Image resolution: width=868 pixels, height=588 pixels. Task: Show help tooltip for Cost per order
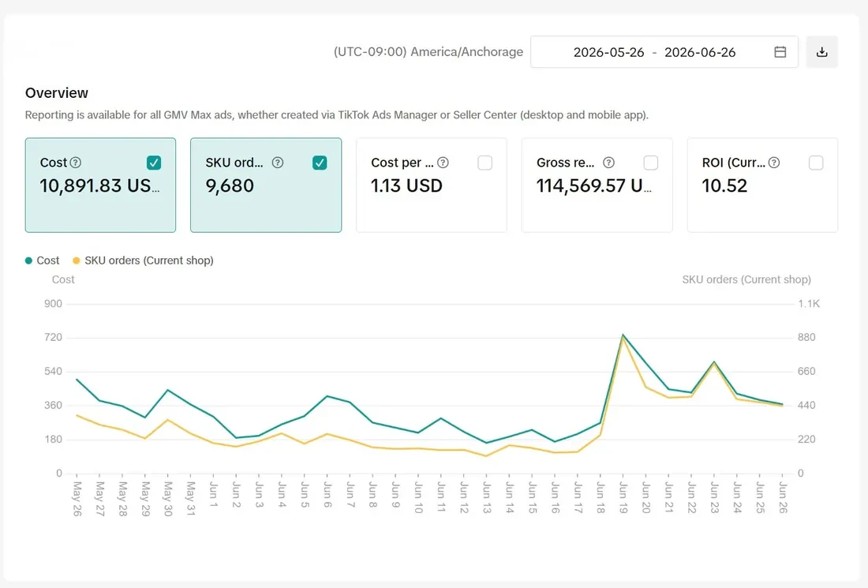443,163
